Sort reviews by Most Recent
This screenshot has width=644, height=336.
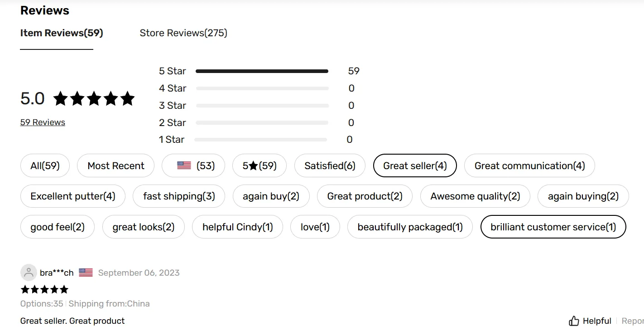116,166
